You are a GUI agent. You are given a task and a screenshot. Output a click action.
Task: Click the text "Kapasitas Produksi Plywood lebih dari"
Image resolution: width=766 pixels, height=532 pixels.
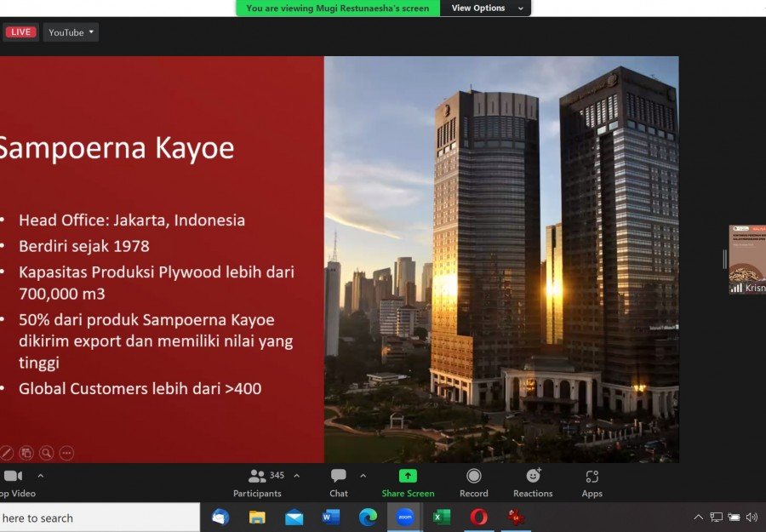pyautogui.click(x=157, y=272)
